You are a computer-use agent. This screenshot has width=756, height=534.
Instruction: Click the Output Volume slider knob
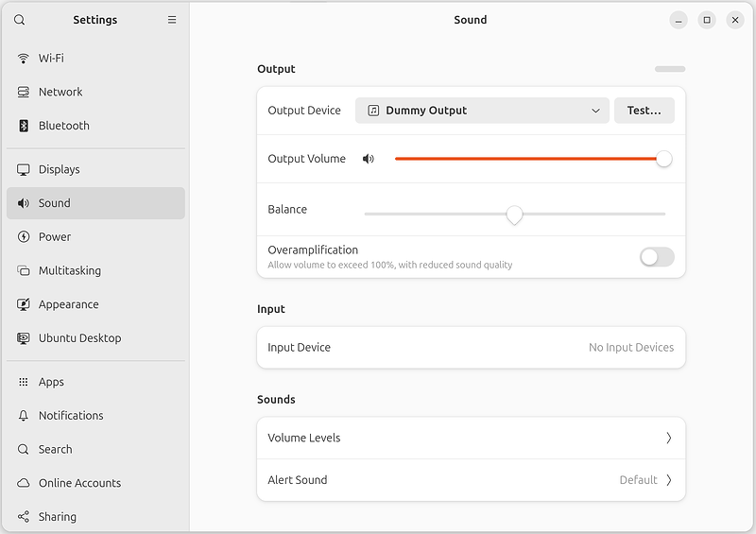click(664, 159)
